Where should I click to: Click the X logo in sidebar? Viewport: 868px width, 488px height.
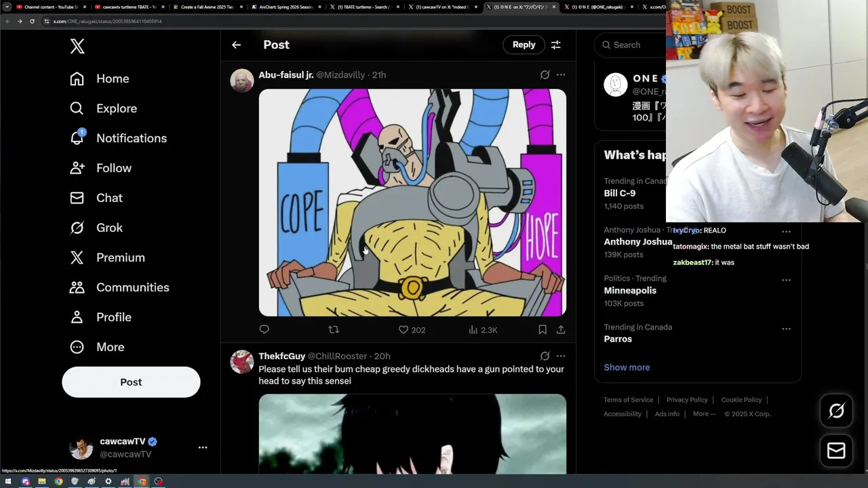(x=77, y=46)
